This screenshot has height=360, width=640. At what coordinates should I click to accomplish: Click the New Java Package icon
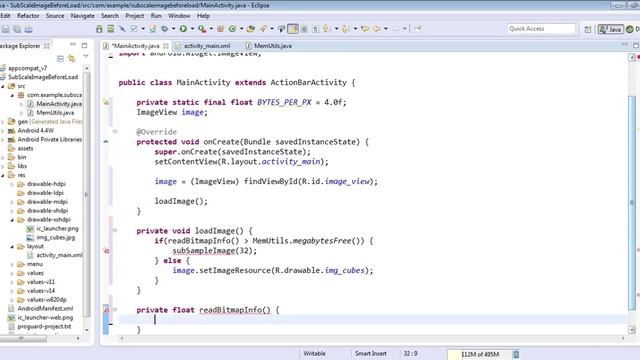pyautogui.click(x=220, y=29)
